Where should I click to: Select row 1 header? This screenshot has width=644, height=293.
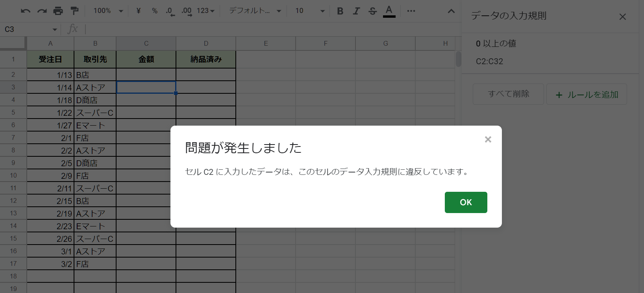click(x=13, y=59)
